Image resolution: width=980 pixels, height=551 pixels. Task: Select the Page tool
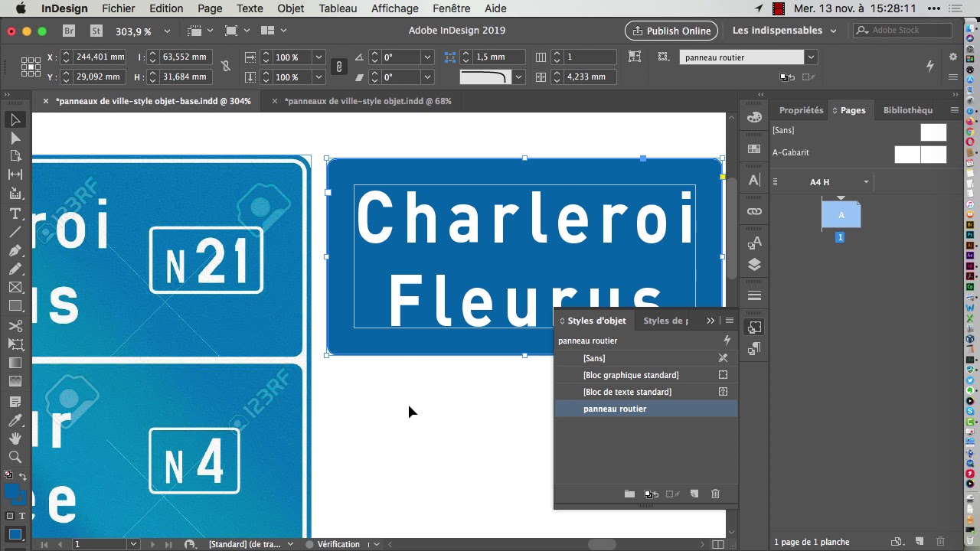click(x=15, y=156)
